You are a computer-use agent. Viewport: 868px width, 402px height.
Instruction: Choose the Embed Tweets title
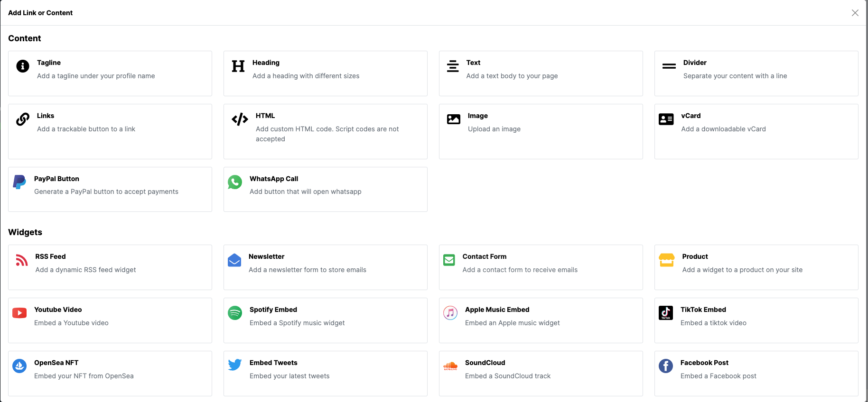[x=273, y=363]
